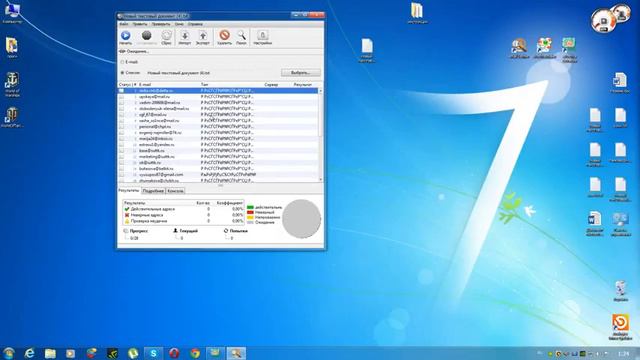Click the Экспорт toolbar icon
640x360 pixels.
tap(202, 37)
